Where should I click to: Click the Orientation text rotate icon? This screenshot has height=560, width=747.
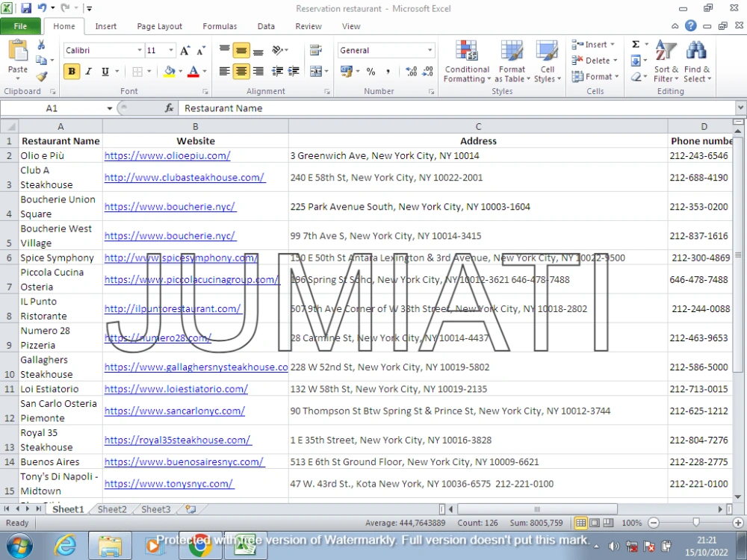click(277, 50)
